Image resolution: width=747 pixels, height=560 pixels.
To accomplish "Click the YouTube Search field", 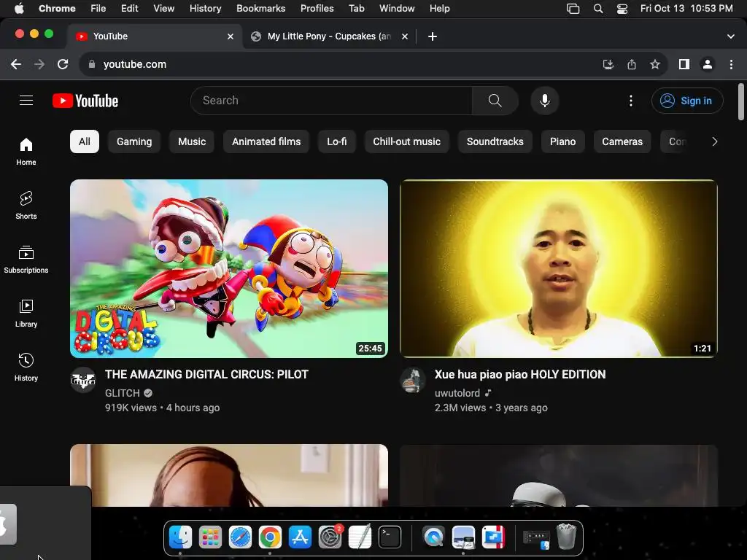I will pyautogui.click(x=331, y=101).
